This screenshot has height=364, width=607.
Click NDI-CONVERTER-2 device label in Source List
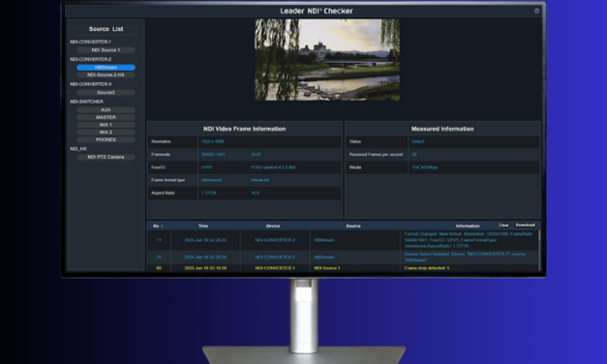tap(90, 59)
